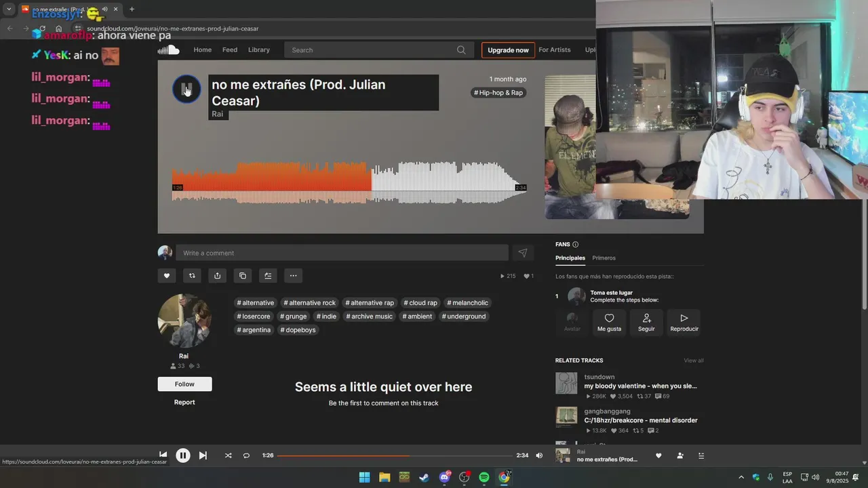Image resolution: width=868 pixels, height=488 pixels.
Task: Click the losercore tag
Action: (254, 317)
